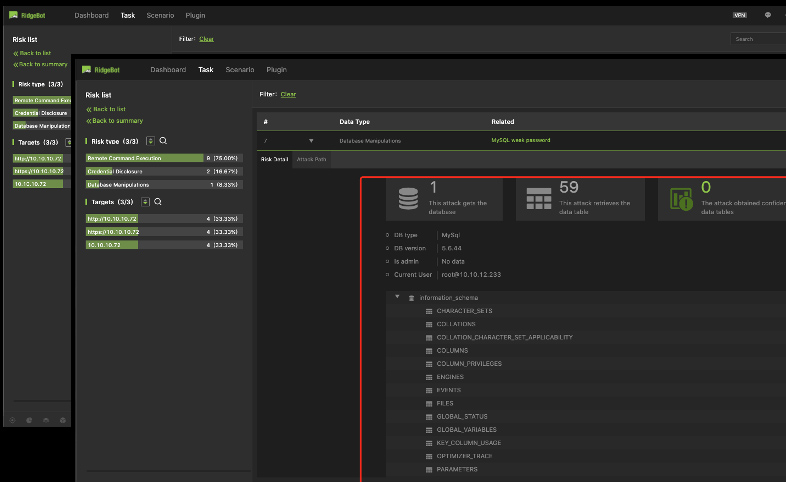Screen dimensions: 786x482
Task: Open Plugin menu in back window
Action: [195, 16]
